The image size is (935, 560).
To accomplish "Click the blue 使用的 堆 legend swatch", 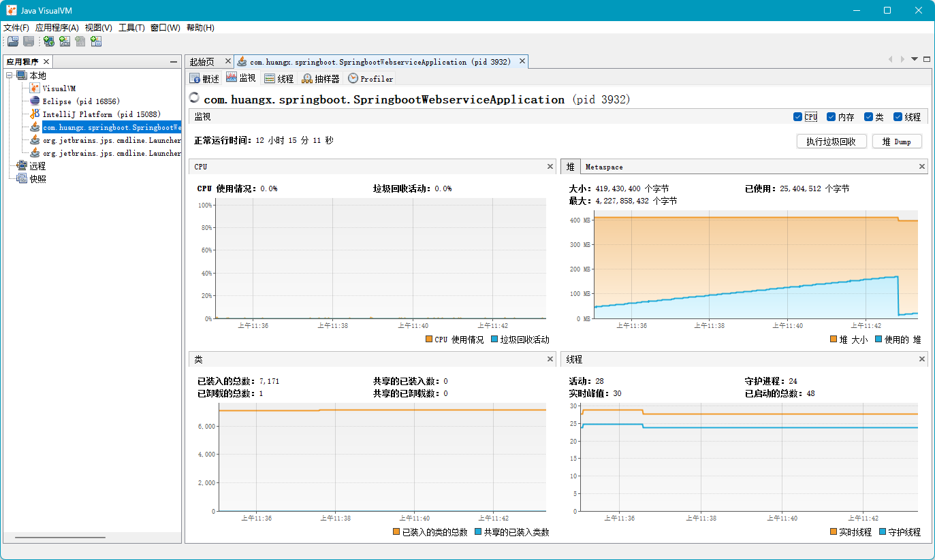I will click(878, 339).
